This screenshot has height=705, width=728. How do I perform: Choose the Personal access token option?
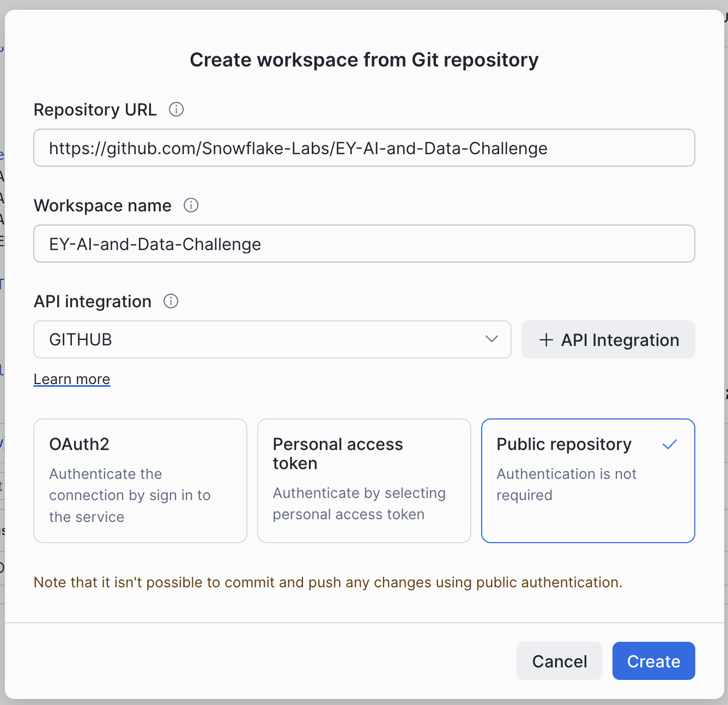pos(364,481)
